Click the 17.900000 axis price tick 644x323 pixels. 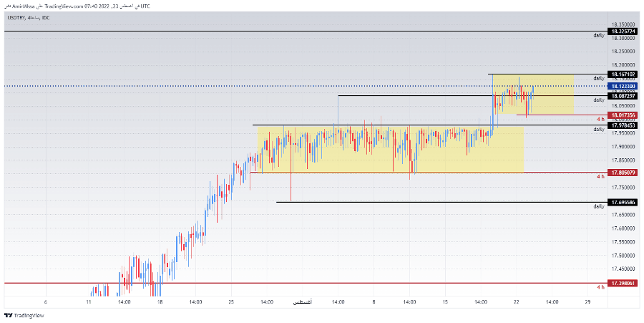tap(623, 147)
